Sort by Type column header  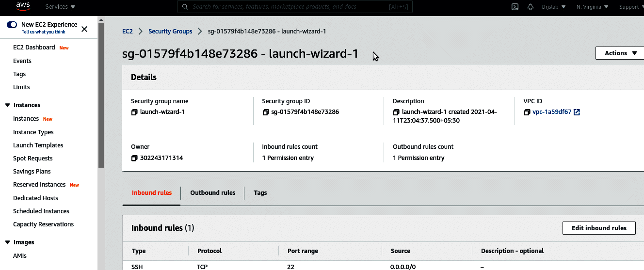click(x=139, y=251)
